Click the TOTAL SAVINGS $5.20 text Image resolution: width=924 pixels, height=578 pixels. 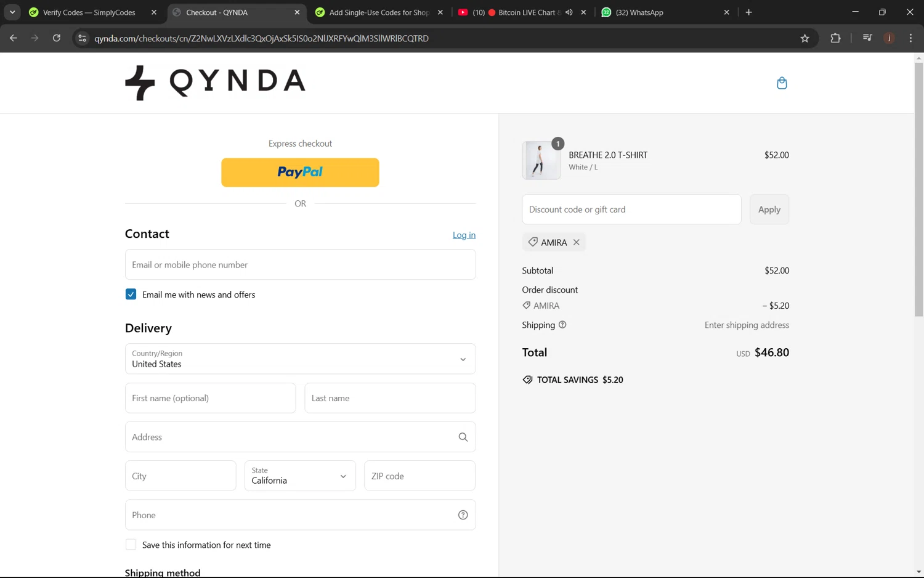click(x=580, y=380)
